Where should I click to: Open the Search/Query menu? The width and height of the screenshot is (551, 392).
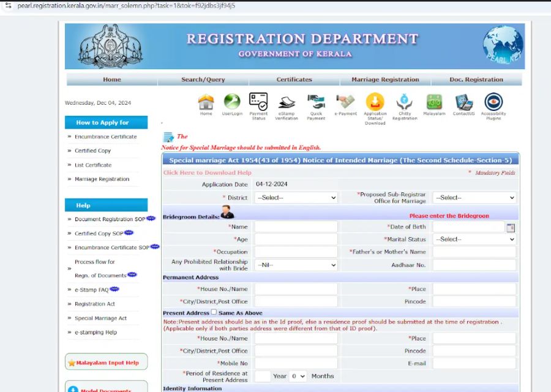(203, 80)
